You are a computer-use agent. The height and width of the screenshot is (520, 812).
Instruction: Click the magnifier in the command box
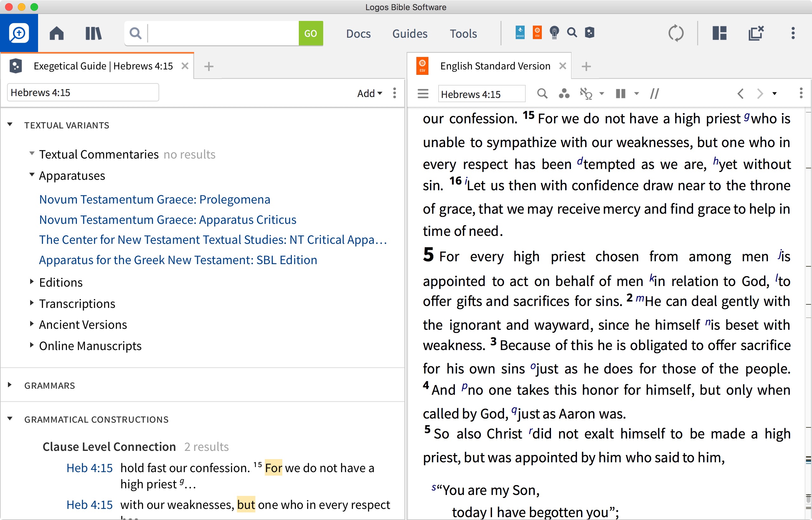click(135, 33)
